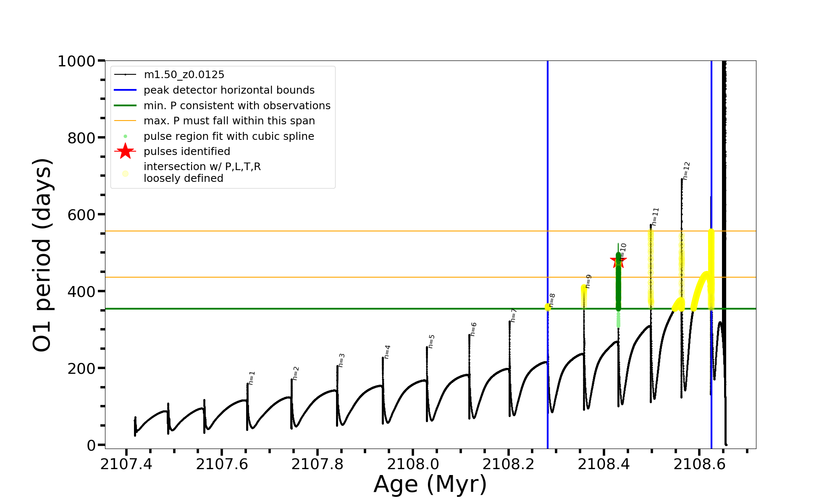Click the green legend line swatch
840x504 pixels.
[125, 105]
